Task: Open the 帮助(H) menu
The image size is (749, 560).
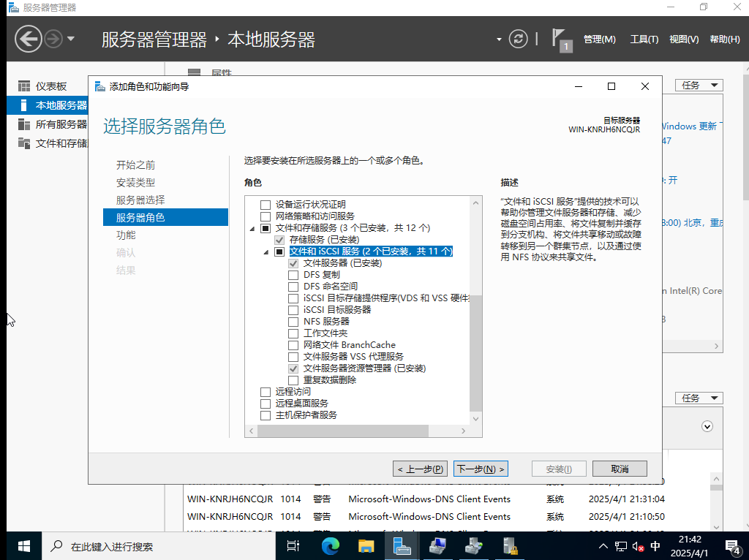Action: click(725, 39)
